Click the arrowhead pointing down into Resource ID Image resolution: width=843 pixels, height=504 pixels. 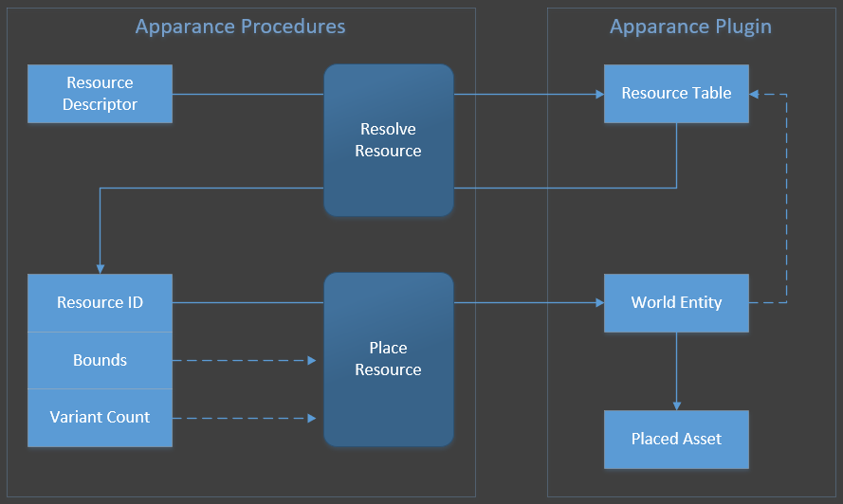tap(100, 269)
